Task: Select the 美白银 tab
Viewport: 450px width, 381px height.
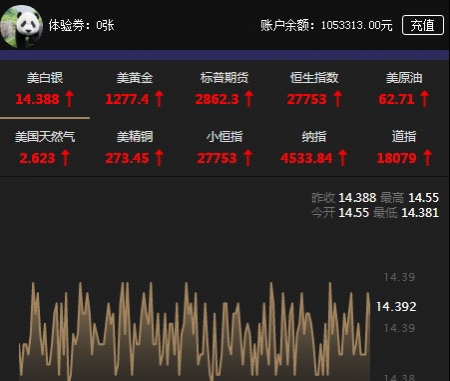Action: (x=45, y=90)
